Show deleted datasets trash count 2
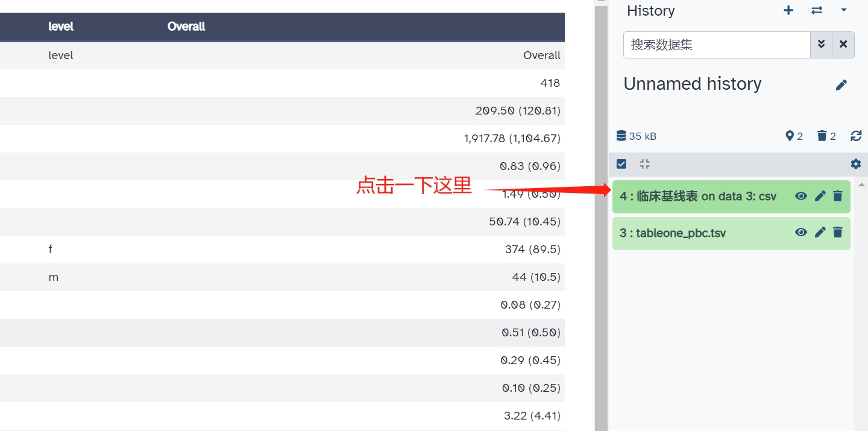Image resolution: width=868 pixels, height=431 pixels. 826,136
